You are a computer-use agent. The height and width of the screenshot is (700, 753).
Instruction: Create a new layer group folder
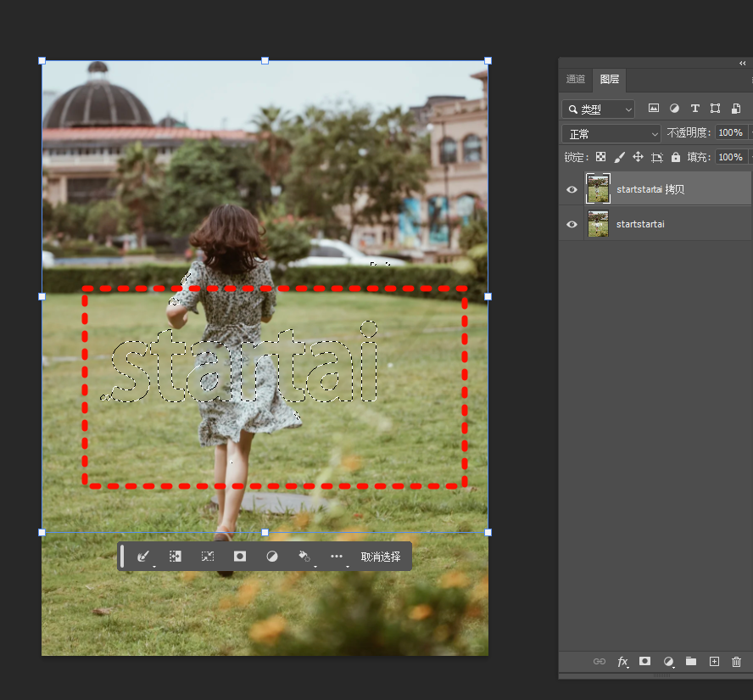tap(691, 661)
